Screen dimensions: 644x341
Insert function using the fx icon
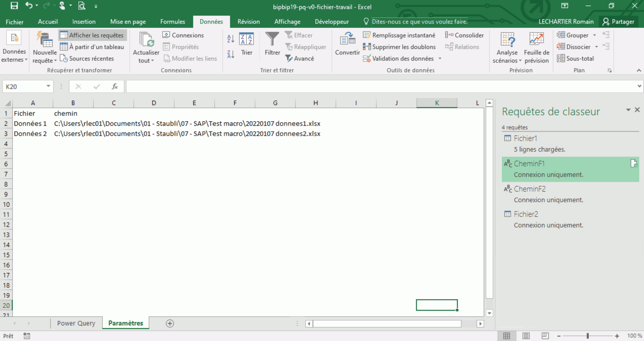coord(115,87)
